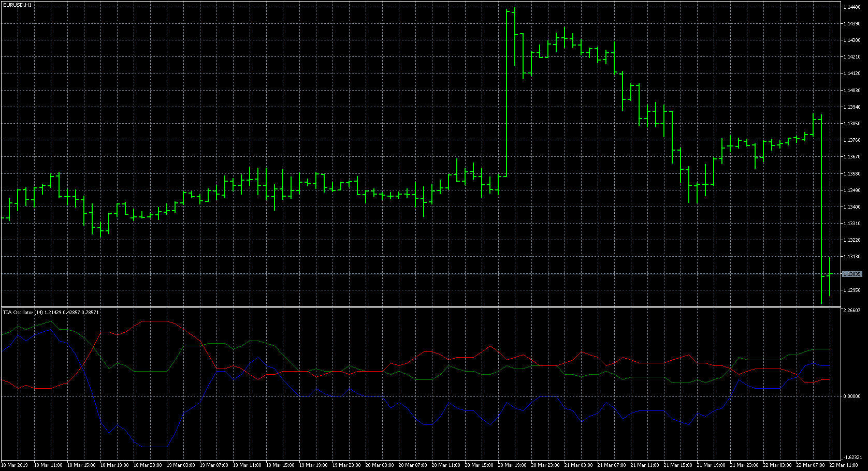This screenshot has height=471, width=868.
Task: Click the 0.00000 oscillator zero level label
Action: (852, 396)
